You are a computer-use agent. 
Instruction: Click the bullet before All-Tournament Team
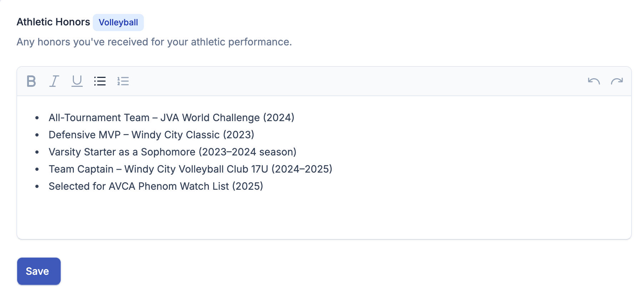pos(37,118)
